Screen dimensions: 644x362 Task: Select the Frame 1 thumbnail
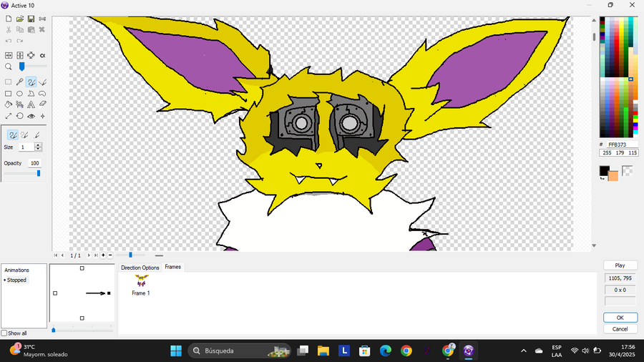141,285
